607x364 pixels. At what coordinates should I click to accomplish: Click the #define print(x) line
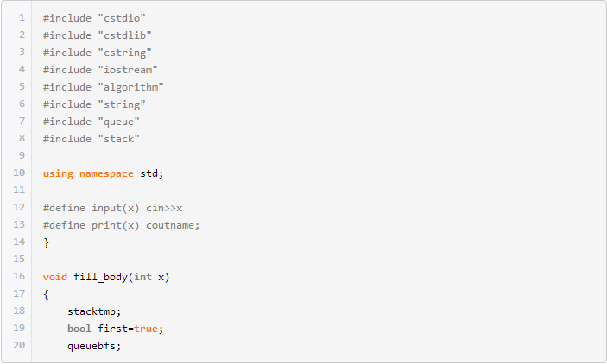(x=121, y=225)
